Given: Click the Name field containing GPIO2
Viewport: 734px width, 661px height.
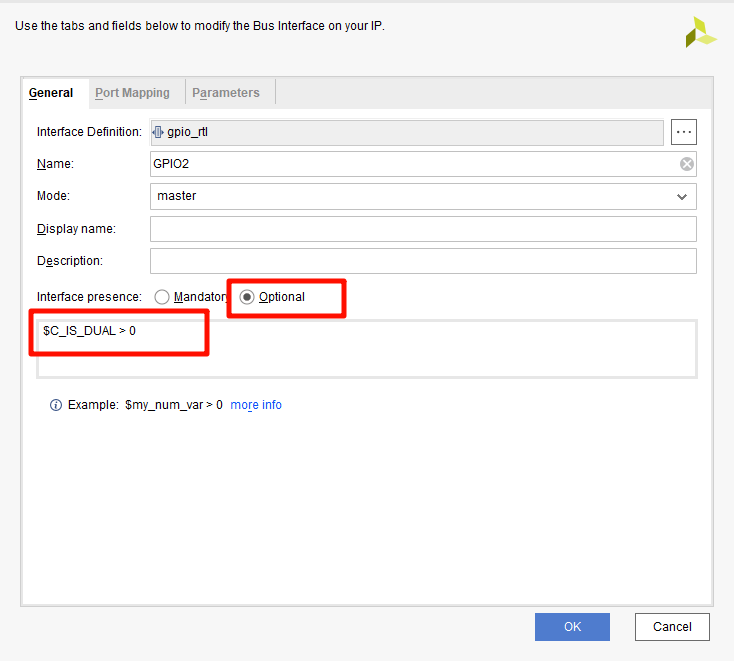Looking at the screenshot, I should [x=423, y=164].
